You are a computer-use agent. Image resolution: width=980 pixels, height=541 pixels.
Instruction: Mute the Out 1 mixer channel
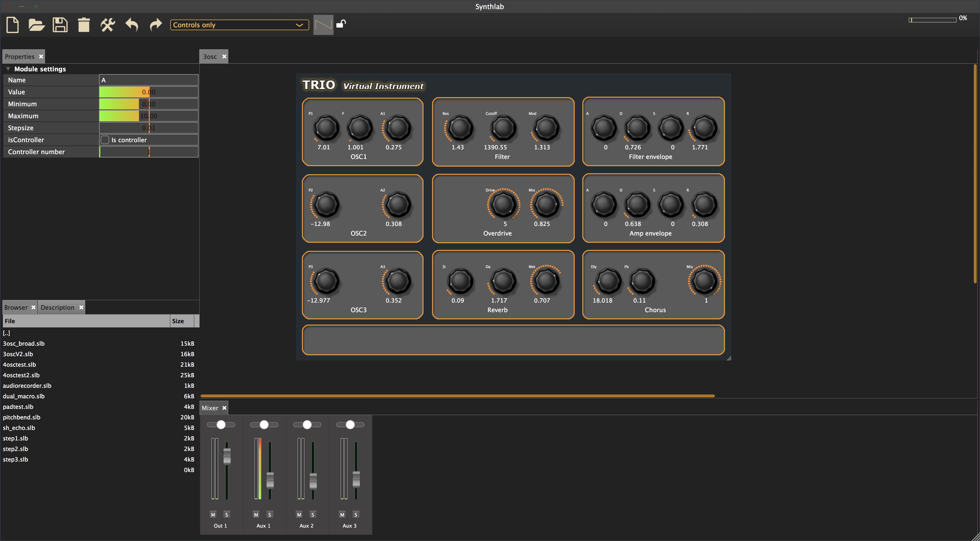click(x=213, y=514)
